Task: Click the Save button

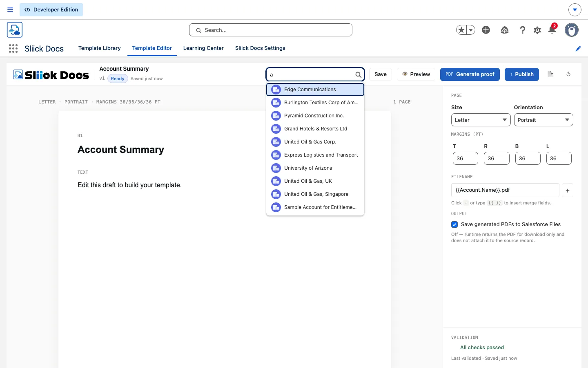Action: (381, 74)
